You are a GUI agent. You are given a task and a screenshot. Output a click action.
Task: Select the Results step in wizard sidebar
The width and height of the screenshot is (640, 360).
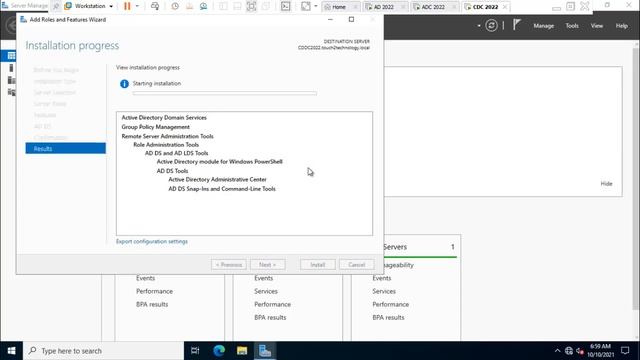pyautogui.click(x=65, y=148)
